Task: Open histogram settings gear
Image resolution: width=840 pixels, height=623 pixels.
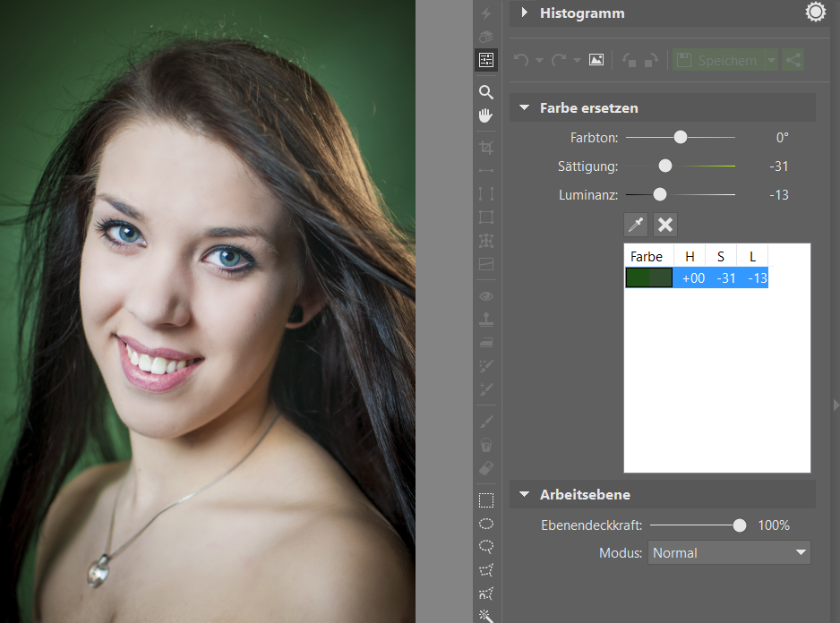Action: coord(815,12)
